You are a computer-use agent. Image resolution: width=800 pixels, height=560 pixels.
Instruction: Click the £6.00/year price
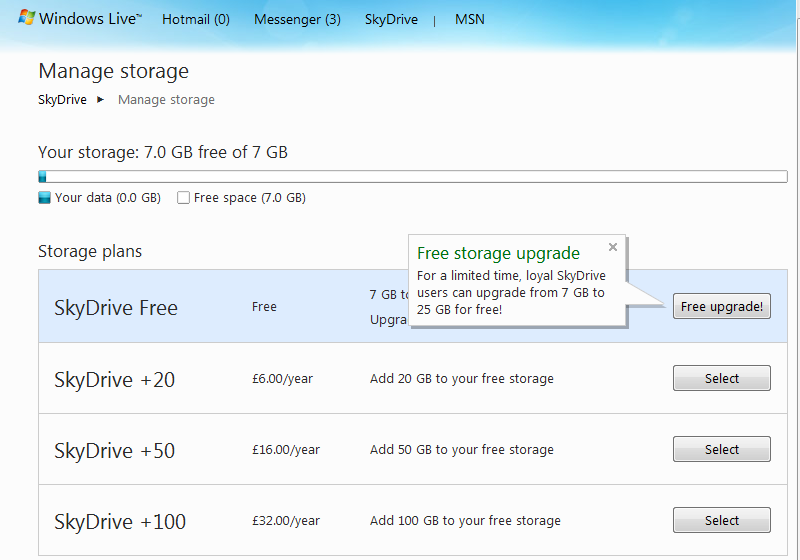[282, 379]
